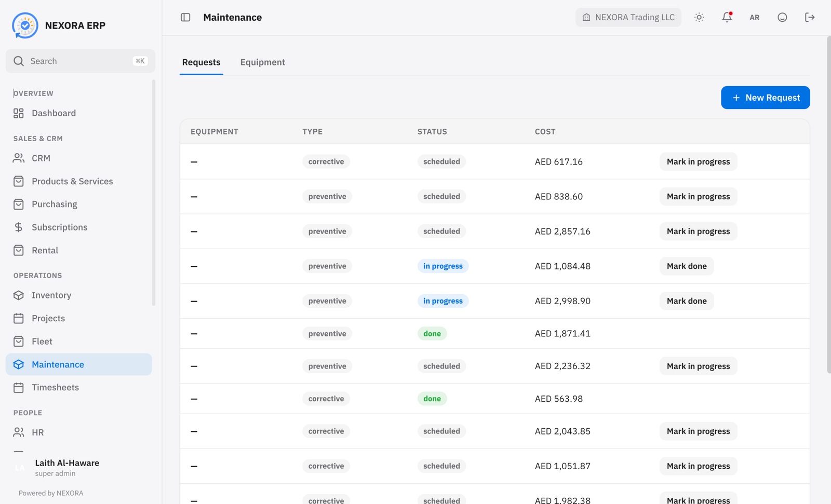Image resolution: width=831 pixels, height=504 pixels.
Task: Mark done the AED 1,084.48 request
Action: click(x=687, y=266)
